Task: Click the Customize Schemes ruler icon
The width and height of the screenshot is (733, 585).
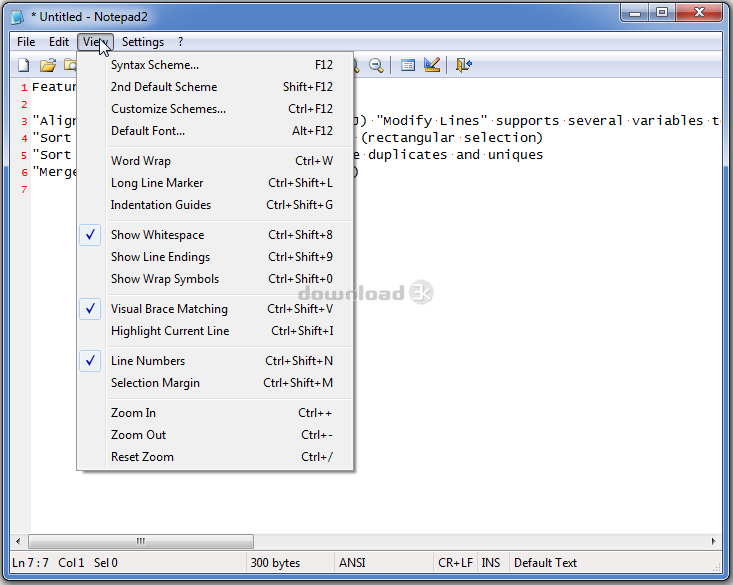Action: (432, 65)
